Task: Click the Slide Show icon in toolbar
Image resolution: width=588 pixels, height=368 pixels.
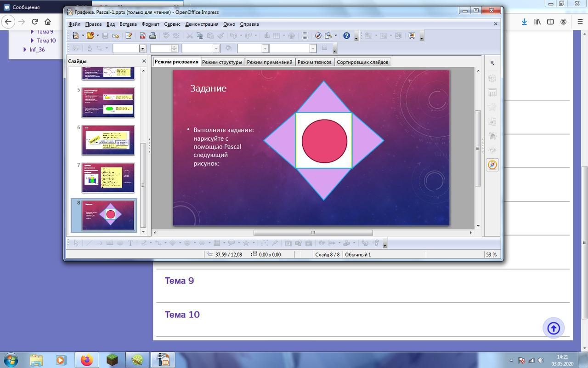Action: click(x=412, y=35)
